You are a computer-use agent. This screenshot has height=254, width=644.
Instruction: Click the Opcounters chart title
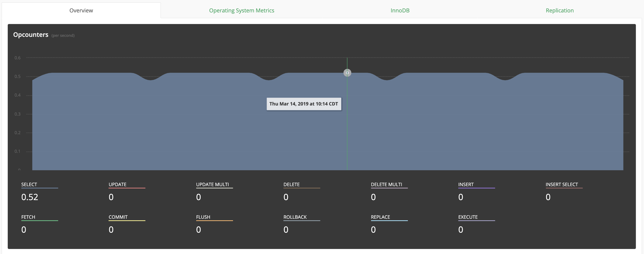point(31,35)
